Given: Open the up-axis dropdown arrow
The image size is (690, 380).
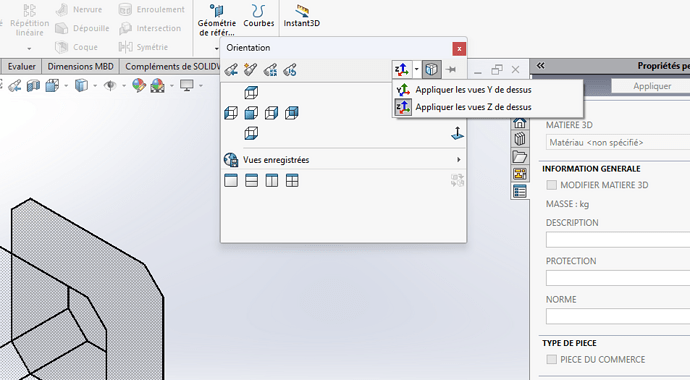Looking at the screenshot, I should pos(416,69).
